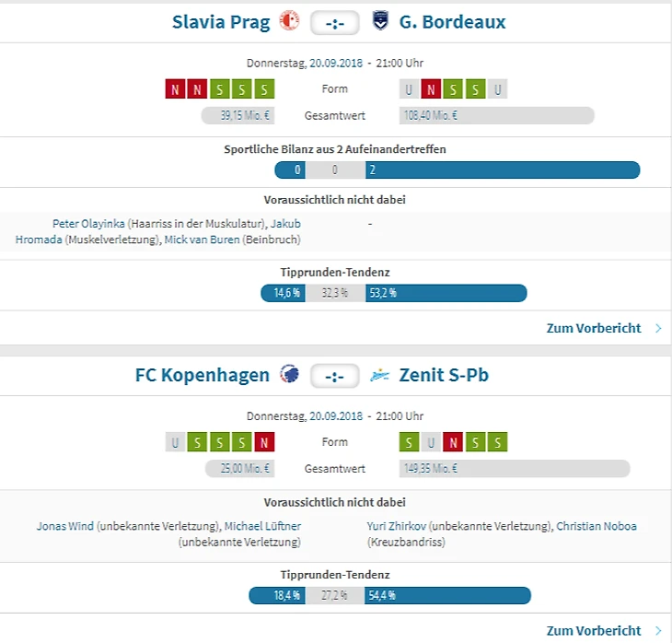
Task: Click Bordeaux's 2 wins Bilanz bar
Action: [x=502, y=170]
